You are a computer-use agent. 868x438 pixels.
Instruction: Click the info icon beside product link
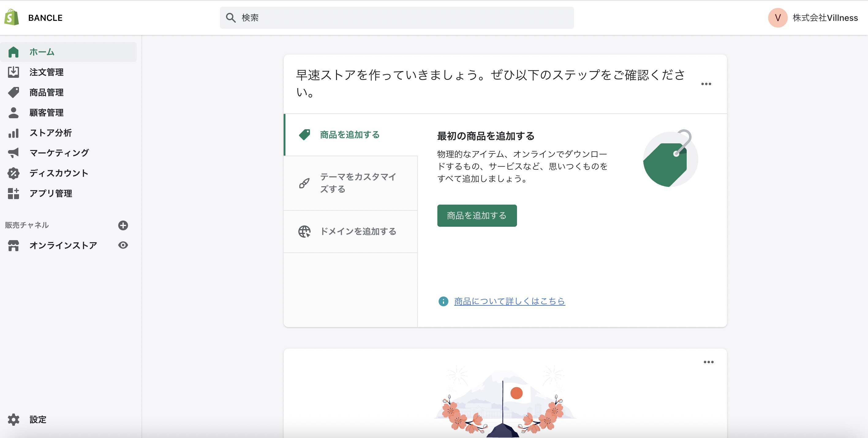point(443,301)
